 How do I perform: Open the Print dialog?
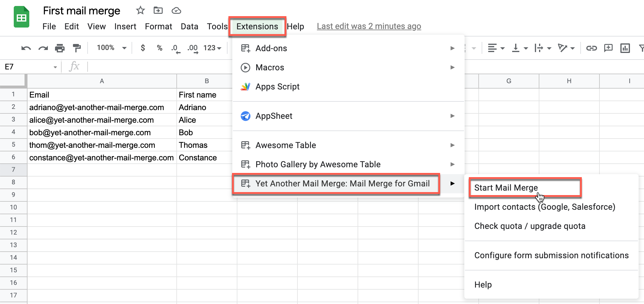60,48
